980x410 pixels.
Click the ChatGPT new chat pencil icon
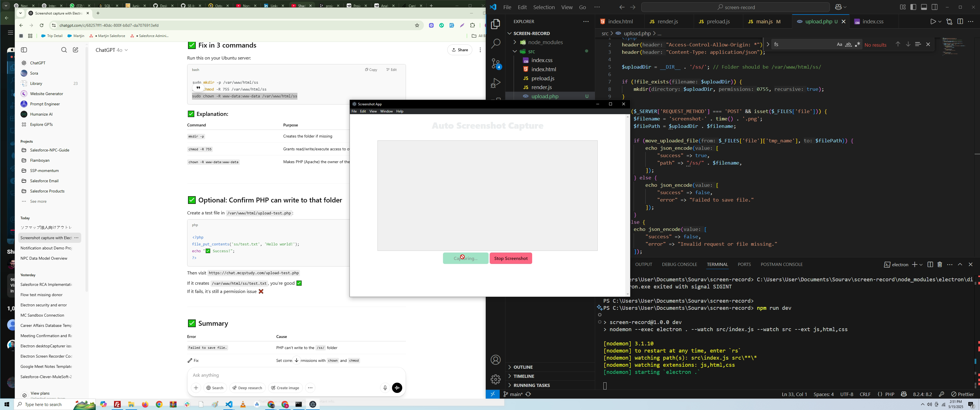[75, 50]
